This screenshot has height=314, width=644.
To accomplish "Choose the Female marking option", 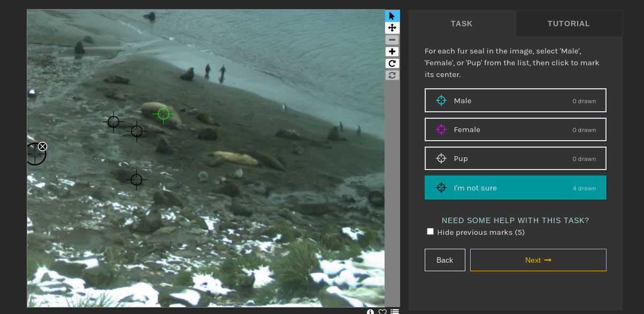I will coord(516,129).
